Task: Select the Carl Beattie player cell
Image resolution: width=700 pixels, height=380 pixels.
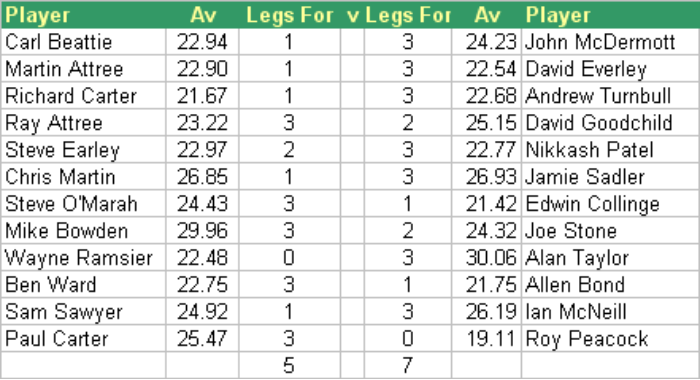Action: [84, 42]
